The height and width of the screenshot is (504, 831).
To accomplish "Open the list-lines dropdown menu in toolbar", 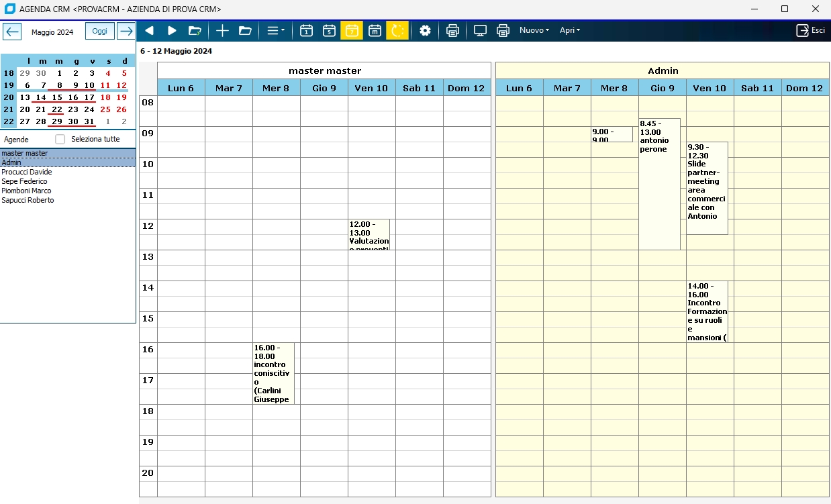I will [x=275, y=30].
